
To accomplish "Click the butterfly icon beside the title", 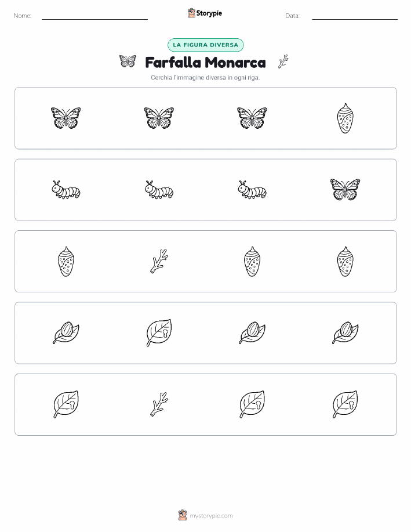I will 128,61.
